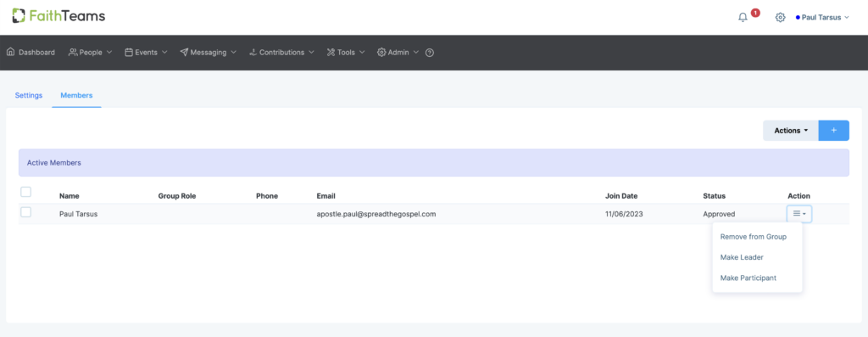Click the Email column header
This screenshot has height=337, width=868.
click(x=326, y=195)
